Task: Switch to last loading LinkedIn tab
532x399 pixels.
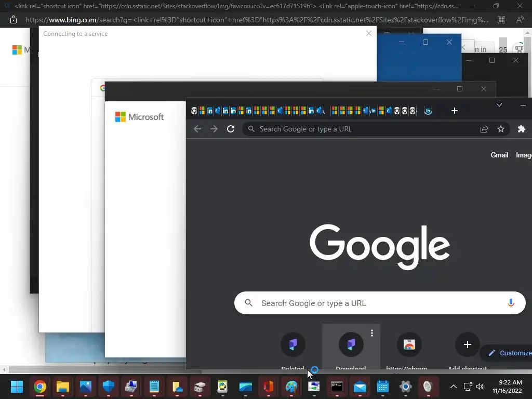Action: click(428, 111)
